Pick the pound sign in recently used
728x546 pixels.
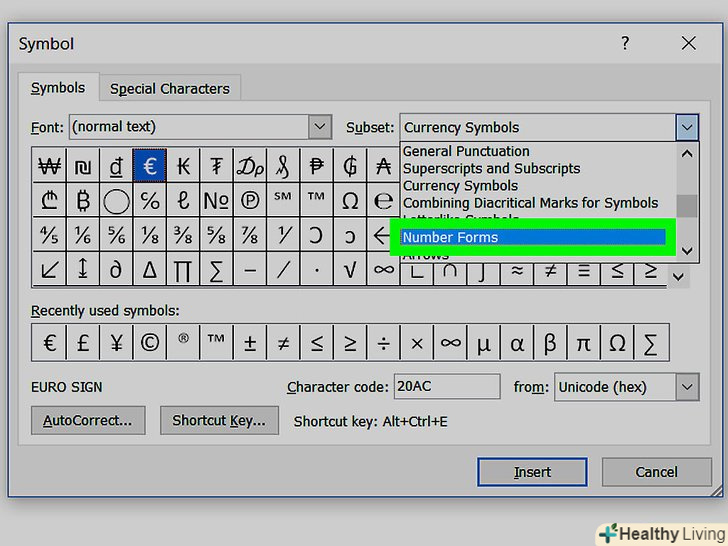tap(83, 343)
